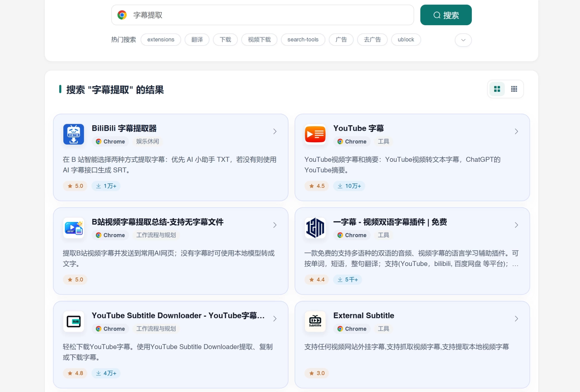
Task: Click the 1万+ download count badge
Action: tap(106, 186)
